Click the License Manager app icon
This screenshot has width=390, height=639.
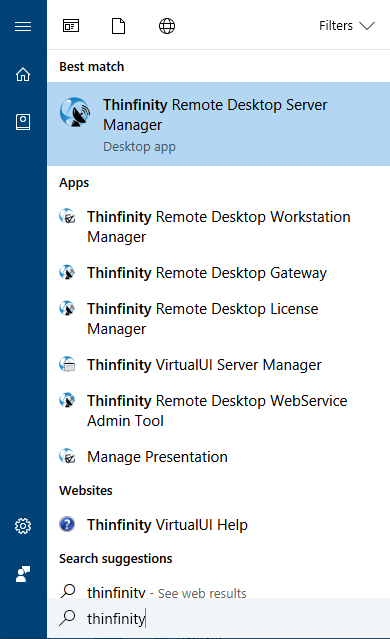[67, 308]
